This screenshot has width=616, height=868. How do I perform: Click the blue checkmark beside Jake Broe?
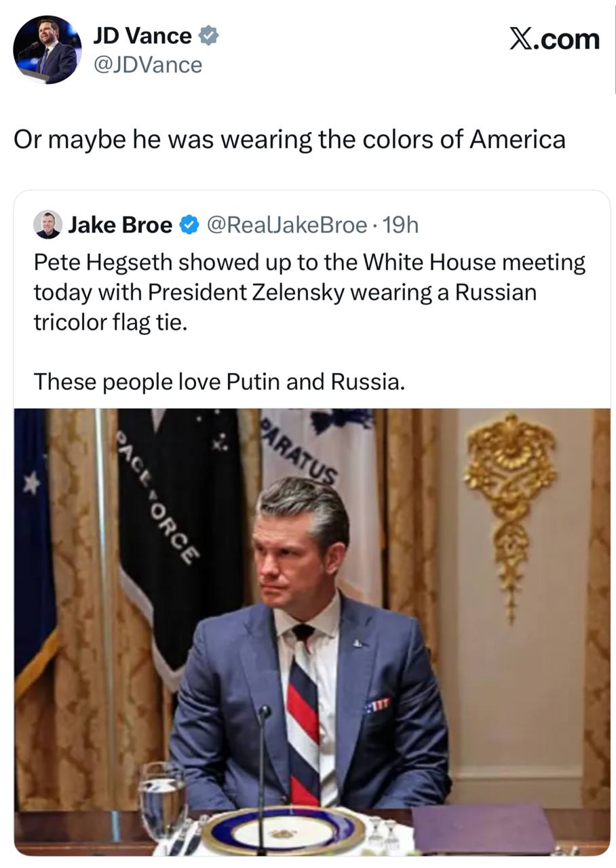(x=189, y=224)
